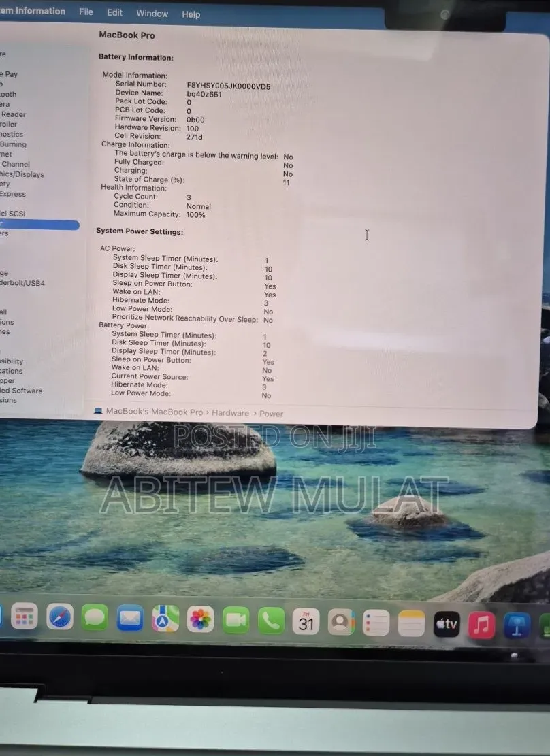This screenshot has width=550, height=756.
Task: Open Reminders from the dock
Action: coord(376,623)
